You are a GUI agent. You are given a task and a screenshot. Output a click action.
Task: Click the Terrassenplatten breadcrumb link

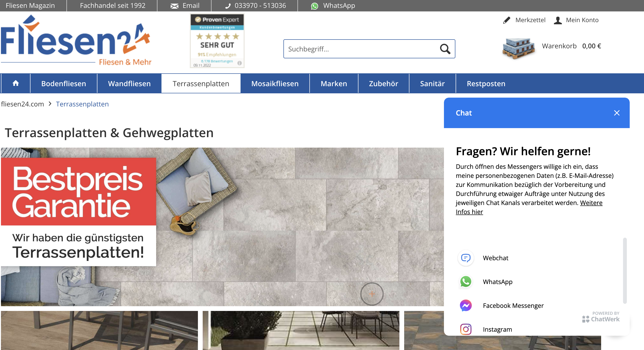pos(82,104)
